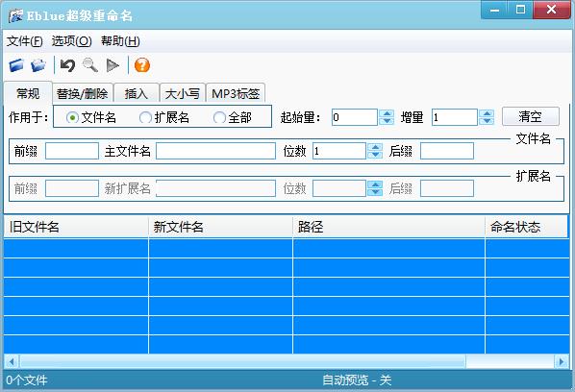Image resolution: width=575 pixels, height=392 pixels.
Task: Click the 清空 button
Action: 530,117
